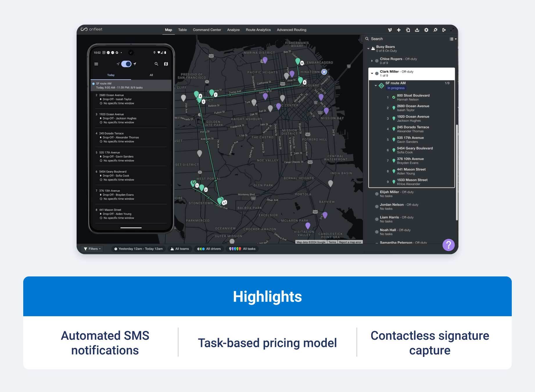Image resolution: width=535 pixels, height=392 pixels.
Task: Open the integrations plug icon
Action: tap(435, 30)
